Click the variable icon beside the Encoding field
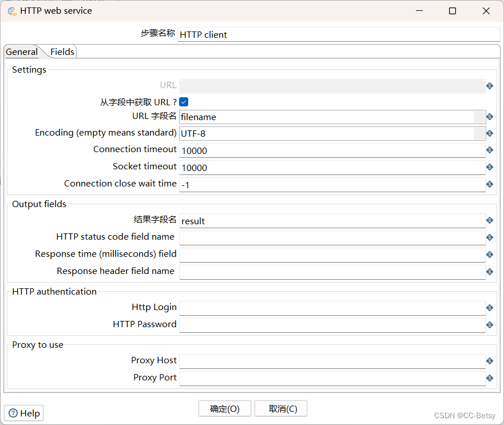The height and width of the screenshot is (425, 504). [x=490, y=133]
